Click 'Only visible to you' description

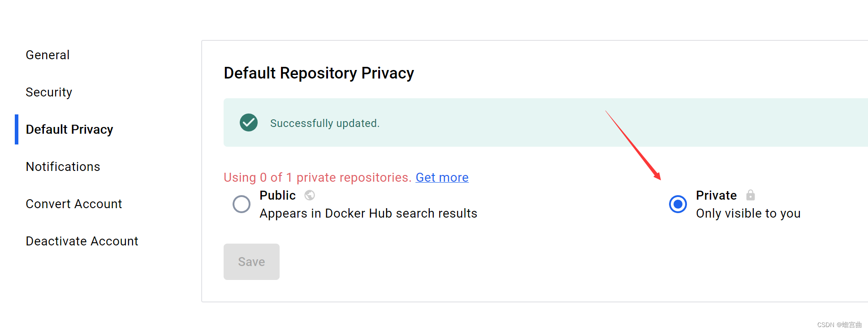(748, 214)
